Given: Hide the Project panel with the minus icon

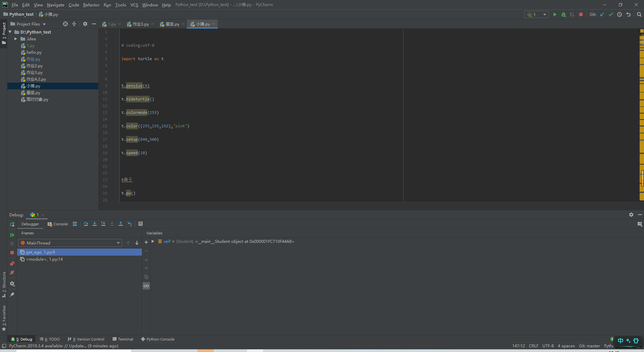Looking at the screenshot, I should pyautogui.click(x=94, y=24).
